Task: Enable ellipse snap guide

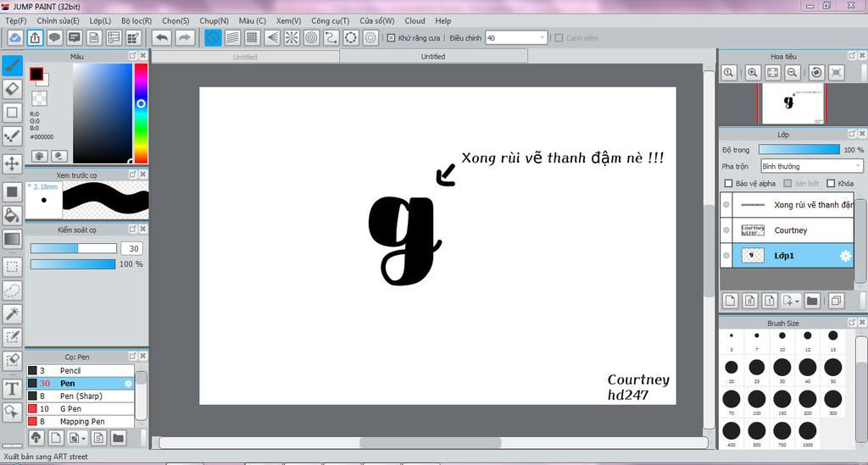Action: (x=351, y=37)
